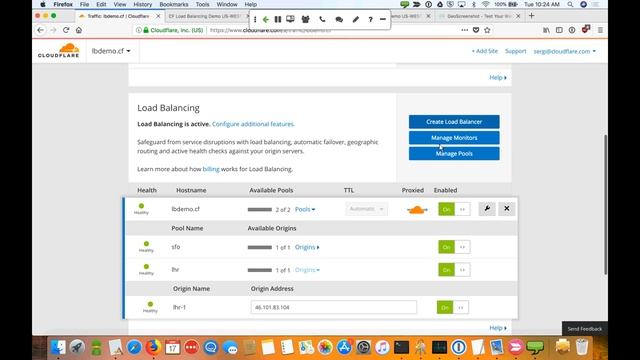This screenshot has width=640, height=360.
Task: Disable the lhr pool toggle
Action: tap(454, 270)
